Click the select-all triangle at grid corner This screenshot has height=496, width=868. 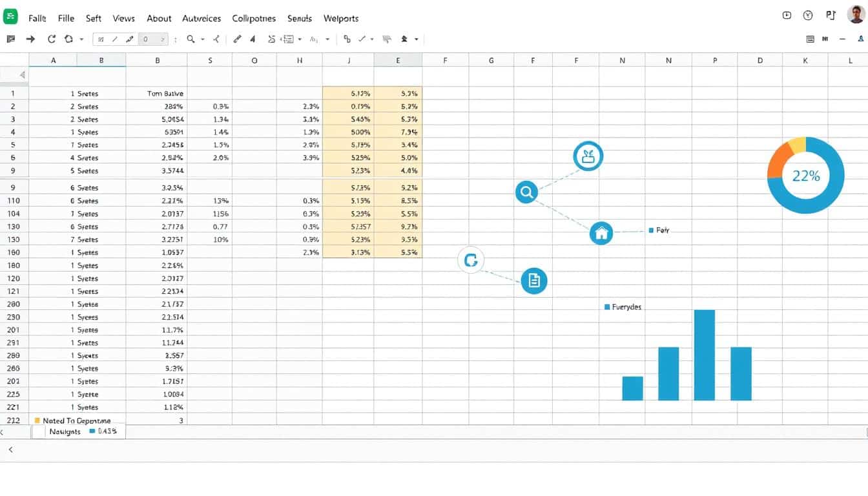click(22, 75)
